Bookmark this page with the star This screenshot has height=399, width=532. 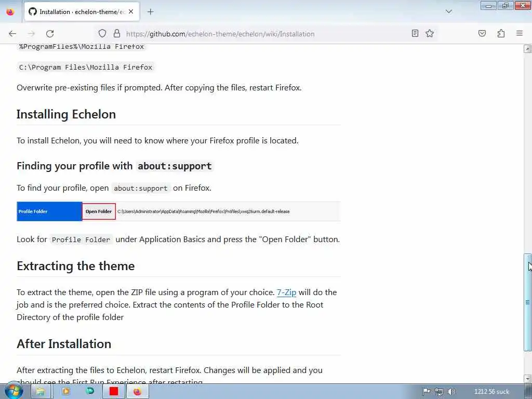tap(430, 33)
